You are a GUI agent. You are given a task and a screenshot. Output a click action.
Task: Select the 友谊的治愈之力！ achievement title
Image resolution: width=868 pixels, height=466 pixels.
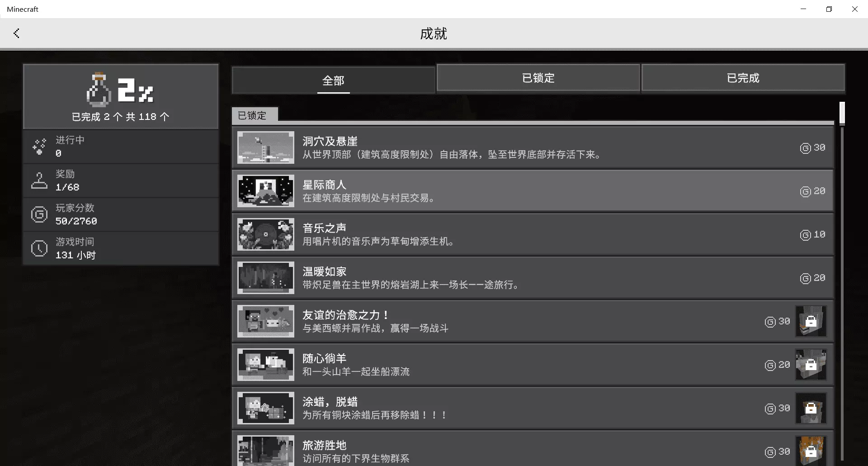(346, 315)
